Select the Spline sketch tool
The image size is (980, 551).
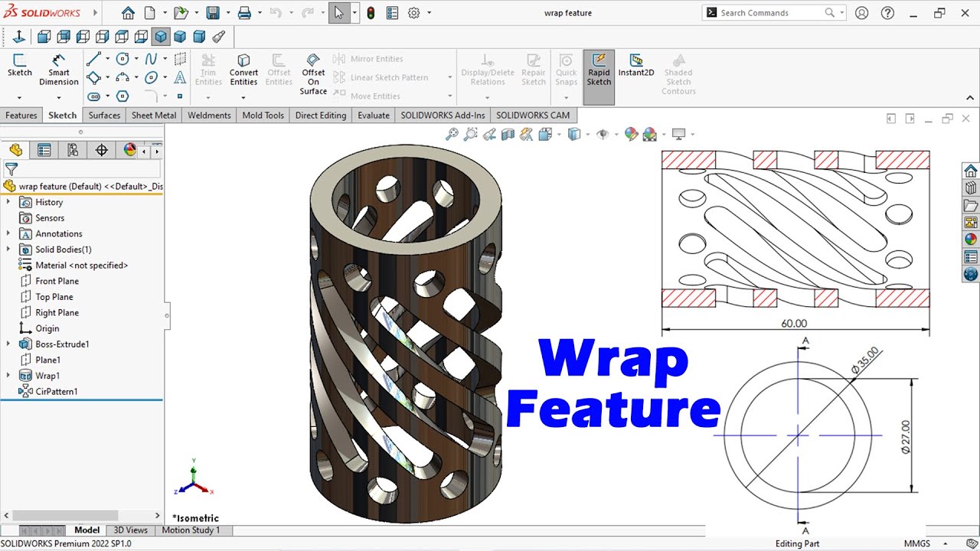pyautogui.click(x=151, y=59)
